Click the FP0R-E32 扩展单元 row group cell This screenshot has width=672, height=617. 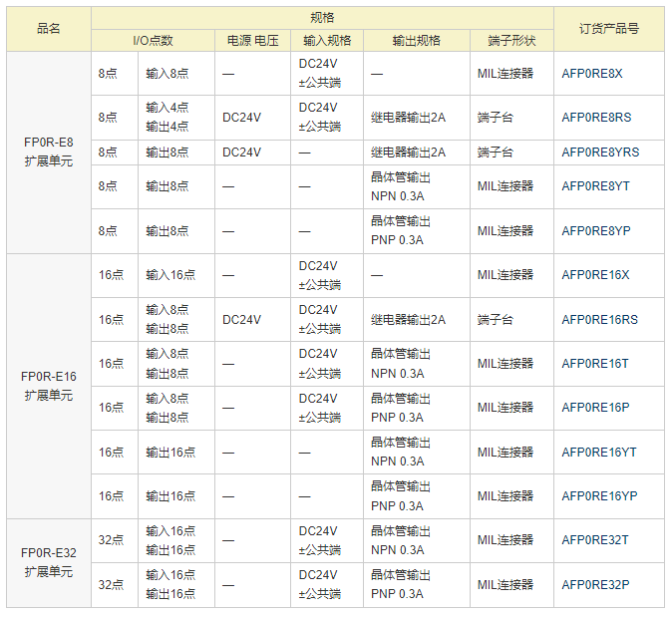(x=48, y=562)
